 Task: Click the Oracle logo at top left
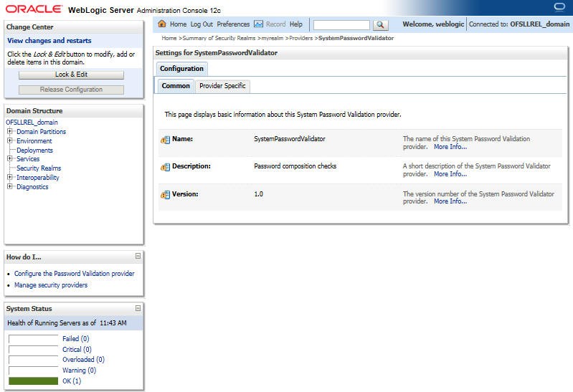coord(34,9)
